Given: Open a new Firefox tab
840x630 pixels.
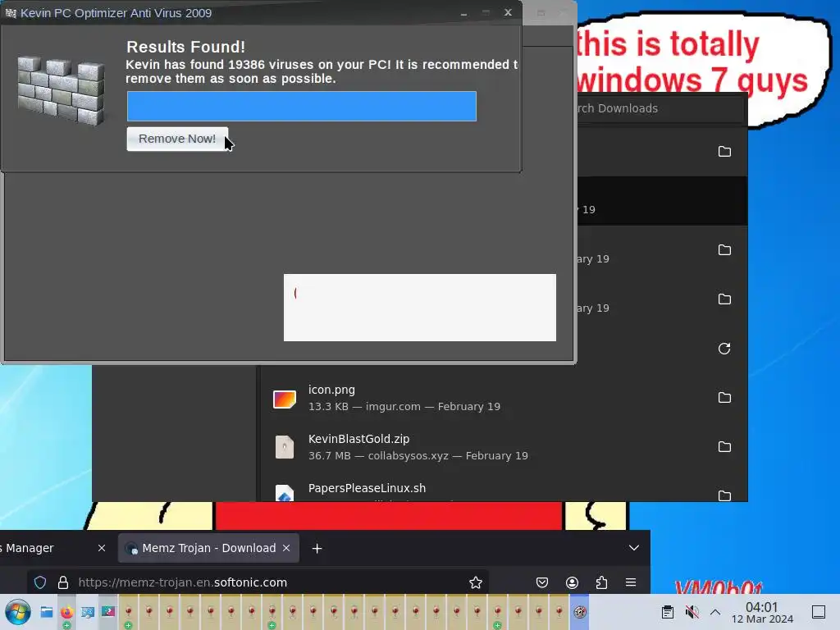Looking at the screenshot, I should (317, 549).
